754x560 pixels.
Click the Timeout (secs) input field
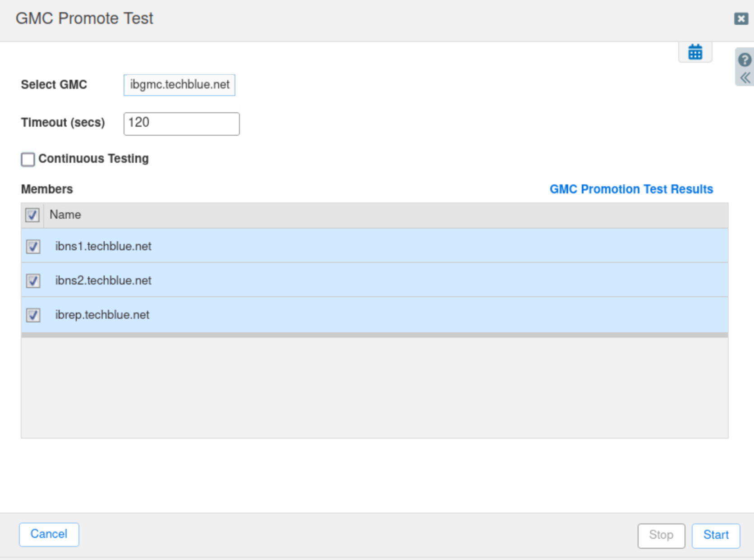[181, 124]
